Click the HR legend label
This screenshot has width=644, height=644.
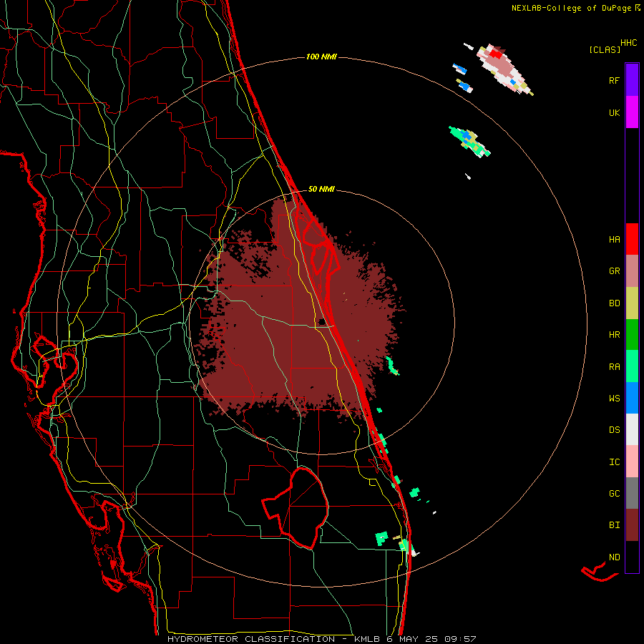(614, 335)
